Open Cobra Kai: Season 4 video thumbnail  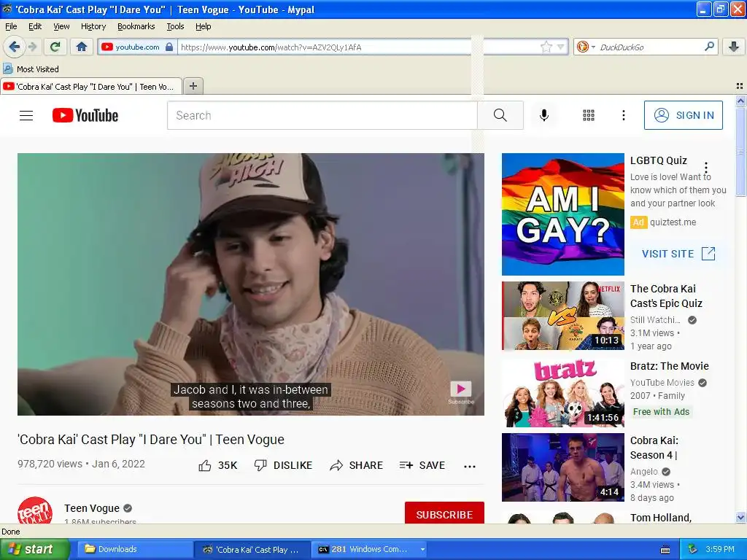point(562,467)
